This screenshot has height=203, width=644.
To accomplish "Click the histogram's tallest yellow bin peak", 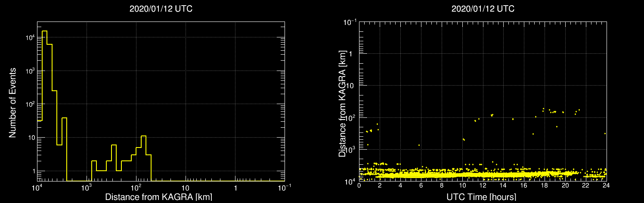I will coord(45,31).
